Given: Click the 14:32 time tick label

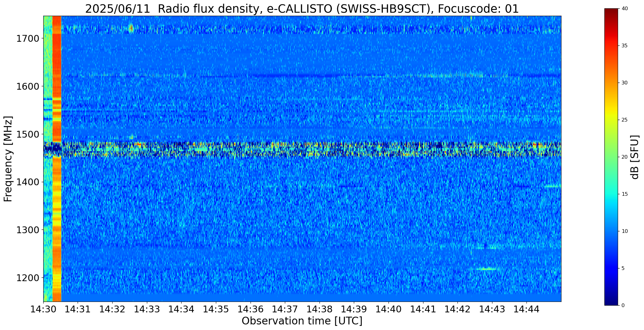Looking at the screenshot, I should 112,309.
